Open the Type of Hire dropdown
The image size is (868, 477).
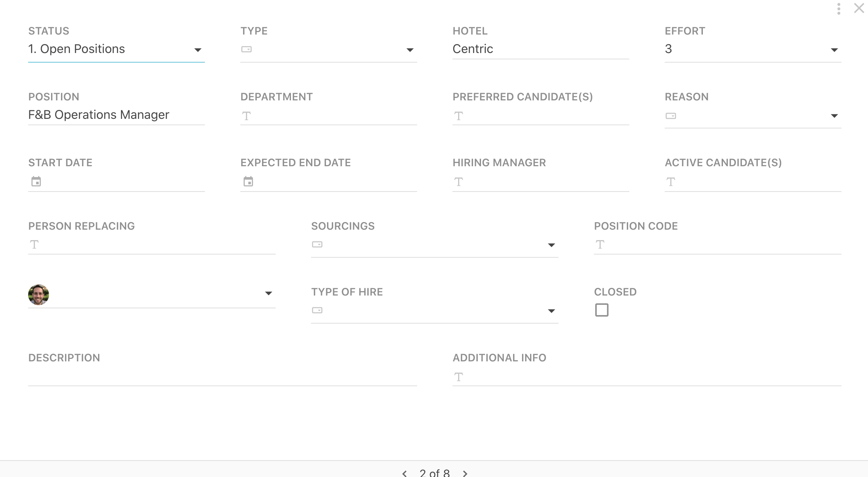435,311
